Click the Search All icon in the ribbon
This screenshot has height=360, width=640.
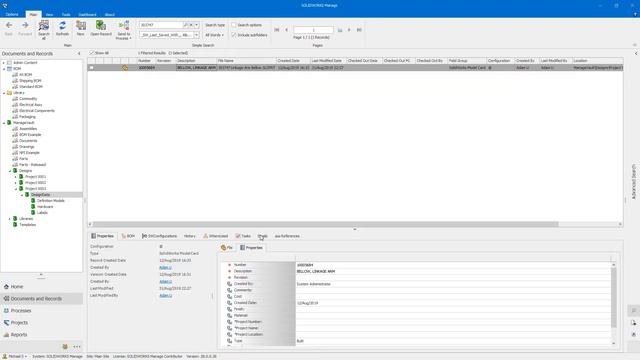[44, 26]
